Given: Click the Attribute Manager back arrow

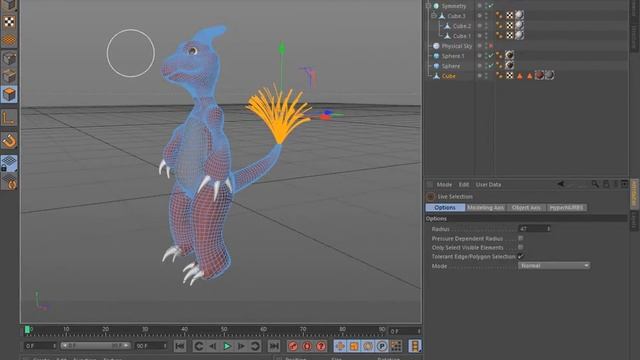Looking at the screenshot, I should pos(561,184).
